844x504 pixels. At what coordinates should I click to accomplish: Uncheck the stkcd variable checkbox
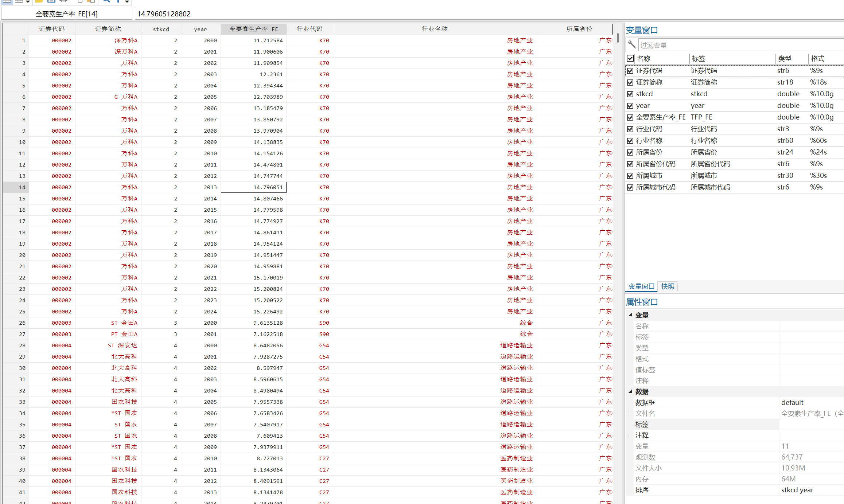(630, 94)
